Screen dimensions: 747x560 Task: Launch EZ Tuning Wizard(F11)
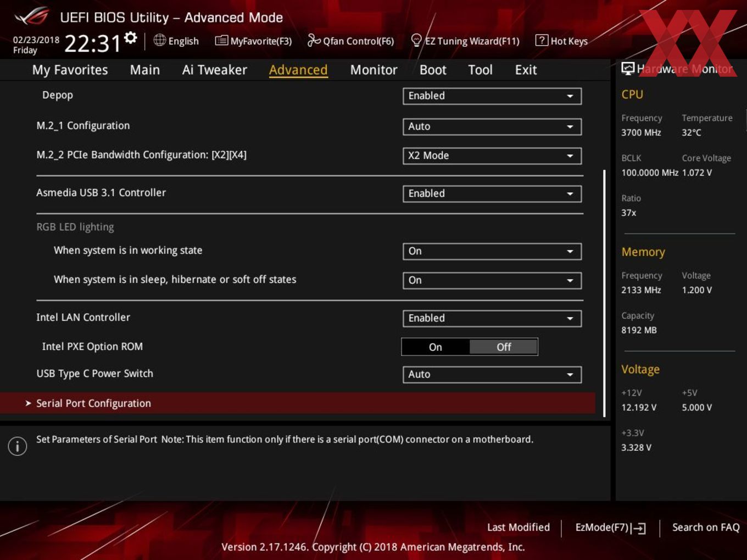coord(465,41)
